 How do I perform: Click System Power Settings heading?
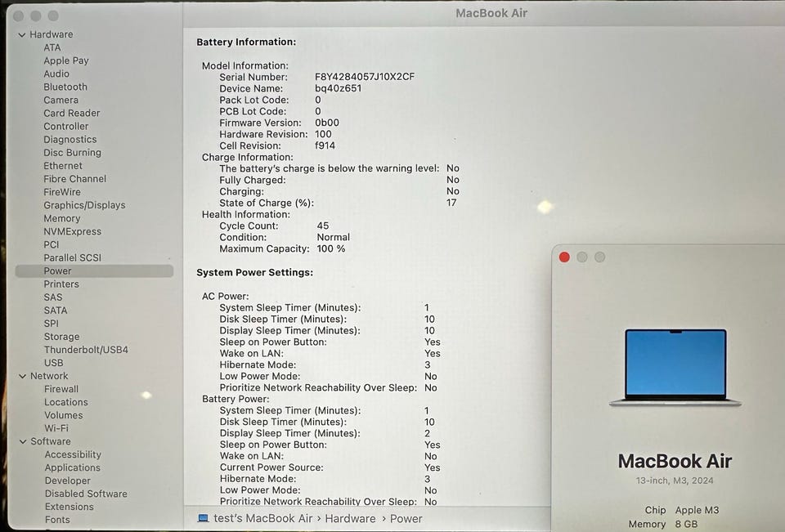tap(255, 273)
